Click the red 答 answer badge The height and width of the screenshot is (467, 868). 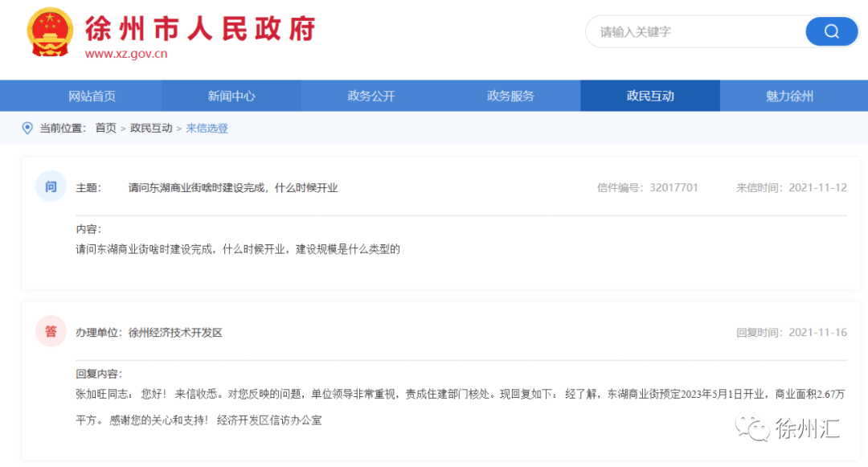(51, 332)
